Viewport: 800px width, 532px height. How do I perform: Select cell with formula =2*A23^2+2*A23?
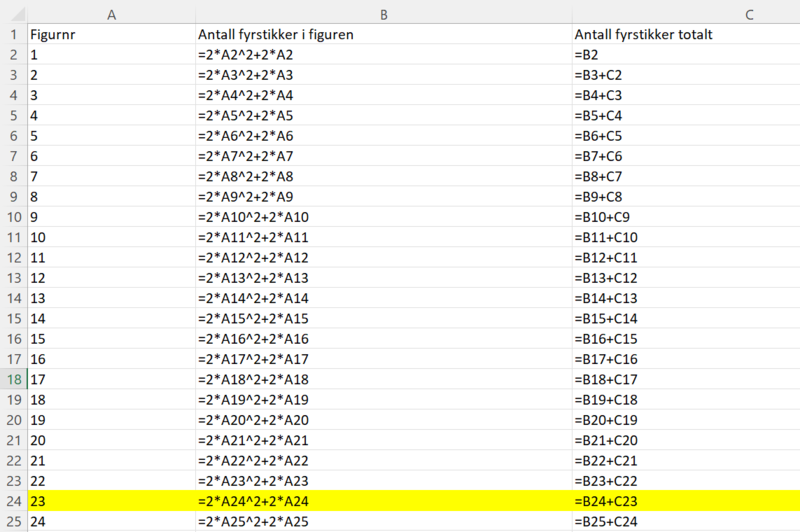[384, 480]
